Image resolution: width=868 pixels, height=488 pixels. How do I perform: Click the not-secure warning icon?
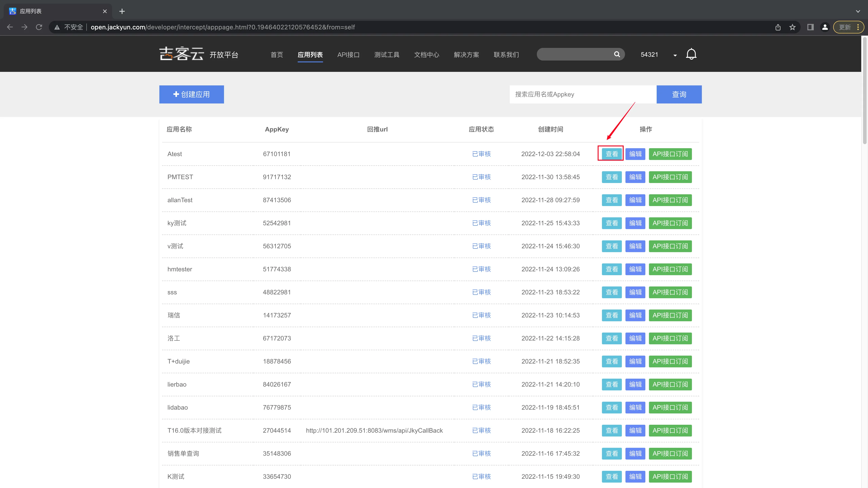(57, 27)
